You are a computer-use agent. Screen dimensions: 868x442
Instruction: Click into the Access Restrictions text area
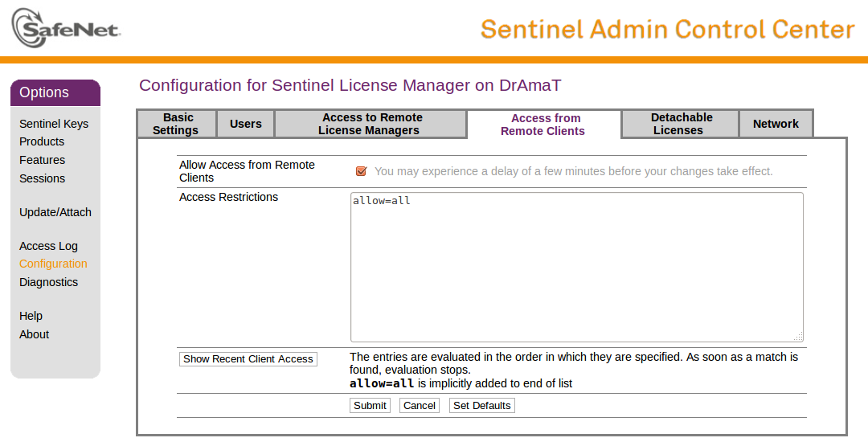coord(576,267)
